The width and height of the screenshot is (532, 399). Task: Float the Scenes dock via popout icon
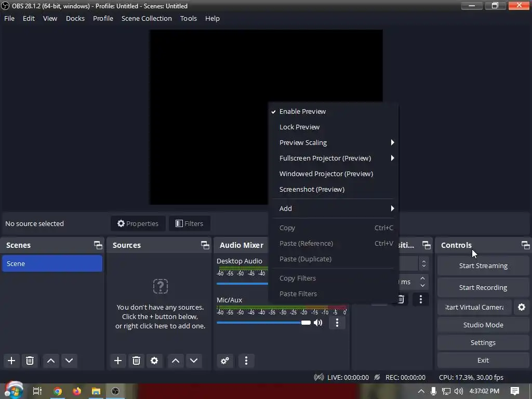(98, 245)
